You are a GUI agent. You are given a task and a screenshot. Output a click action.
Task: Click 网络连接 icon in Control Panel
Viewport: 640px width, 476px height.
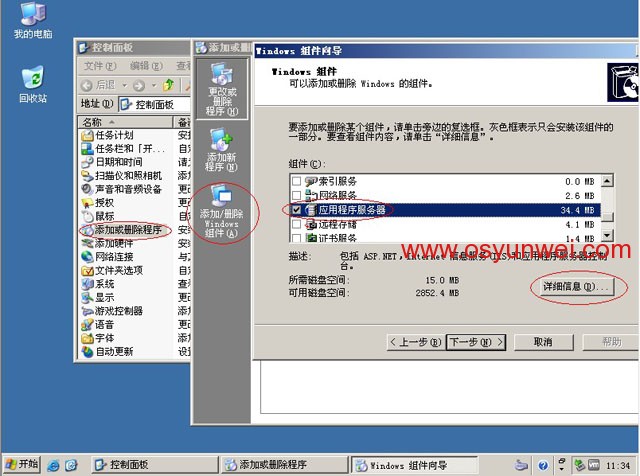tap(87, 257)
